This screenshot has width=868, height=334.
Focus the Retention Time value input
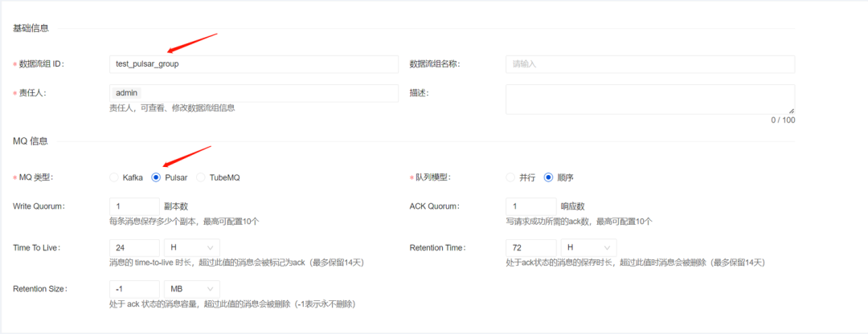[x=530, y=247]
